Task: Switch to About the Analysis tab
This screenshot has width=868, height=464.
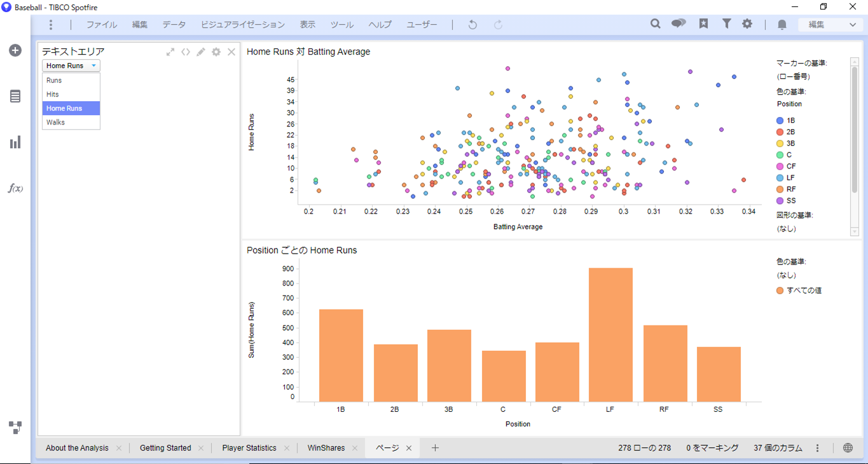Action: click(x=77, y=448)
